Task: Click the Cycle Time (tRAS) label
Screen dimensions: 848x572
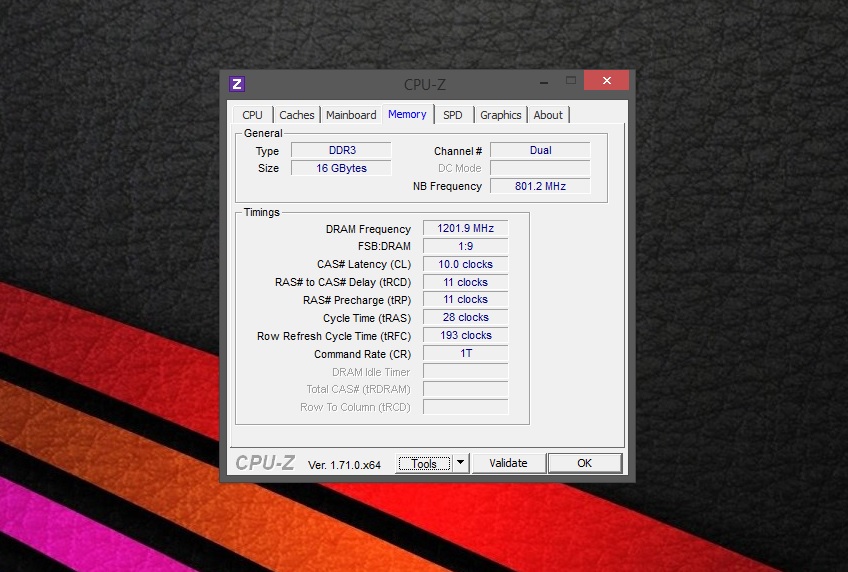Action: tap(367, 318)
